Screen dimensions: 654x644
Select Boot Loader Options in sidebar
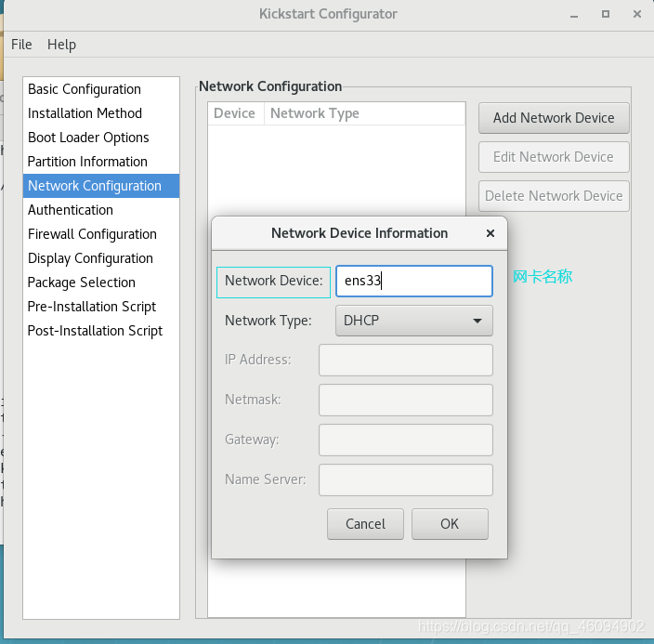101,138
